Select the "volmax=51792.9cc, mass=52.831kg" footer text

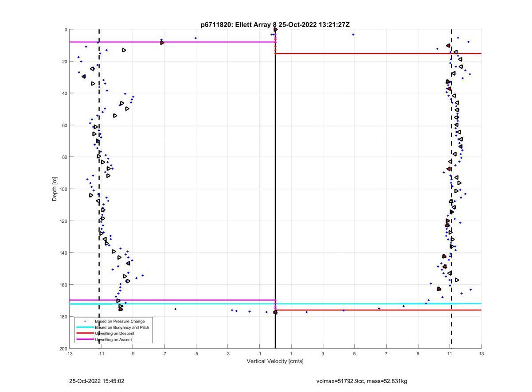362,381
